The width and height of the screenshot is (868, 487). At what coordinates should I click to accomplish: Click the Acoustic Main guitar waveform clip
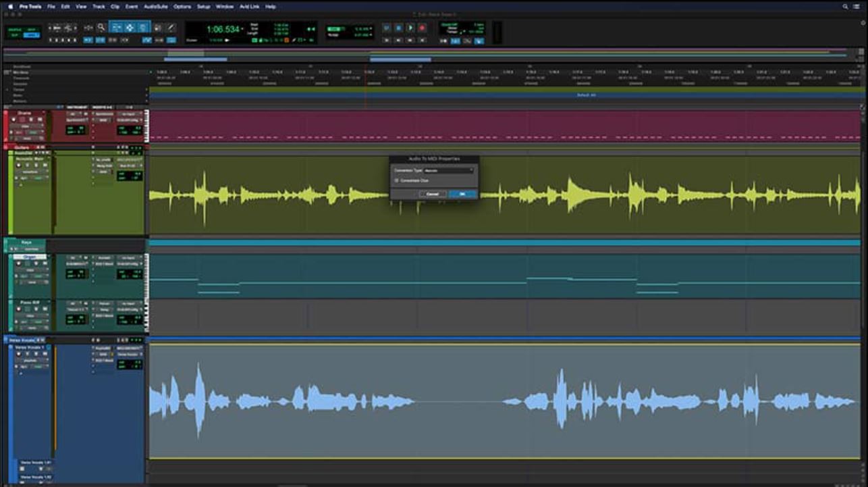click(x=505, y=196)
